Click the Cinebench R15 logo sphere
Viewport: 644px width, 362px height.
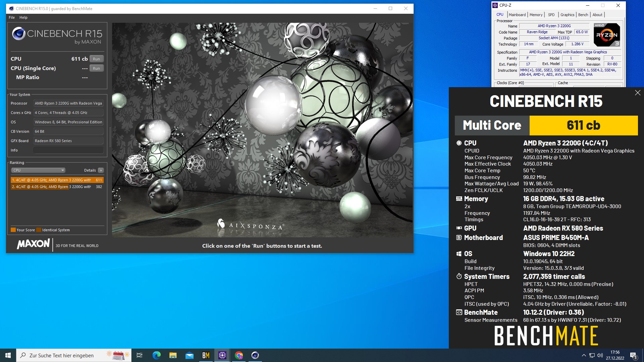(19, 34)
